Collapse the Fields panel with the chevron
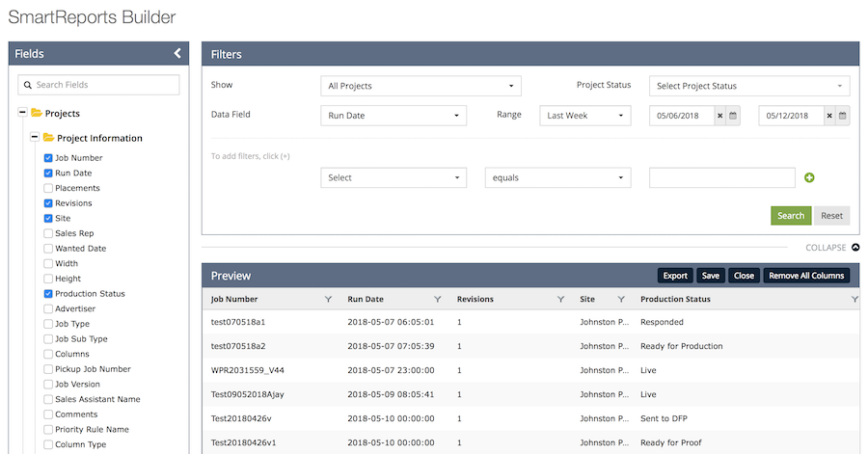 [177, 53]
